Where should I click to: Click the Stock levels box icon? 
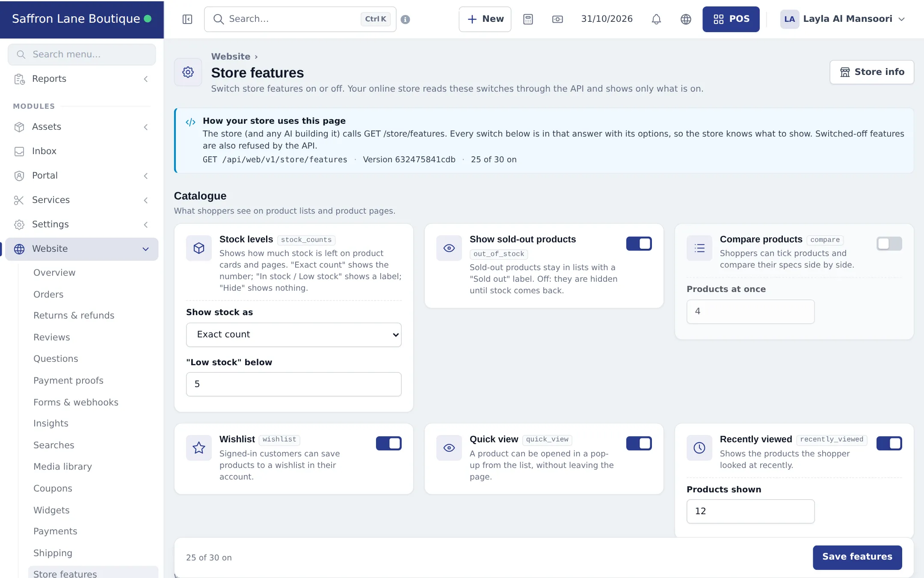tap(199, 248)
